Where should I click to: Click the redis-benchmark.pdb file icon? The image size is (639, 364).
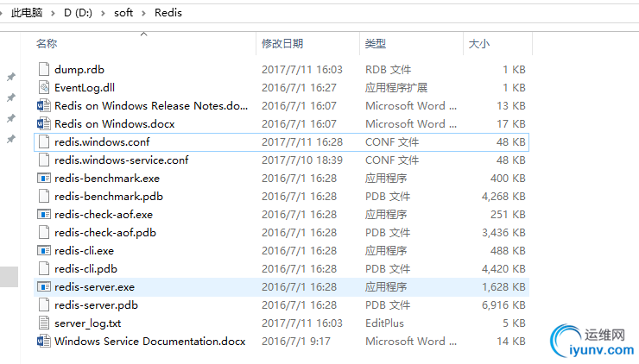(x=44, y=197)
